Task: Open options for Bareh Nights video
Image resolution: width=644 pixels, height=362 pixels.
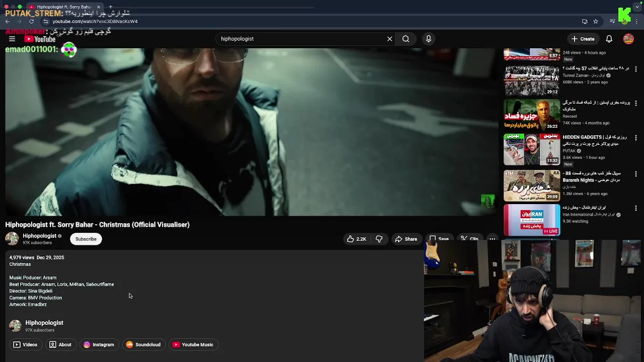Action: 636,173
